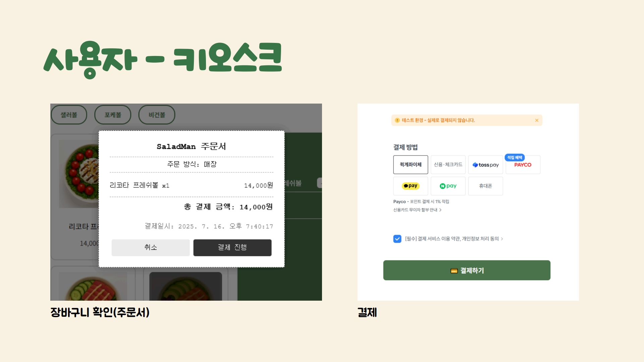Expand the 신용카드 무이자 할부 안내 chevron
Image resolution: width=644 pixels, height=362 pixels.
[440, 210]
